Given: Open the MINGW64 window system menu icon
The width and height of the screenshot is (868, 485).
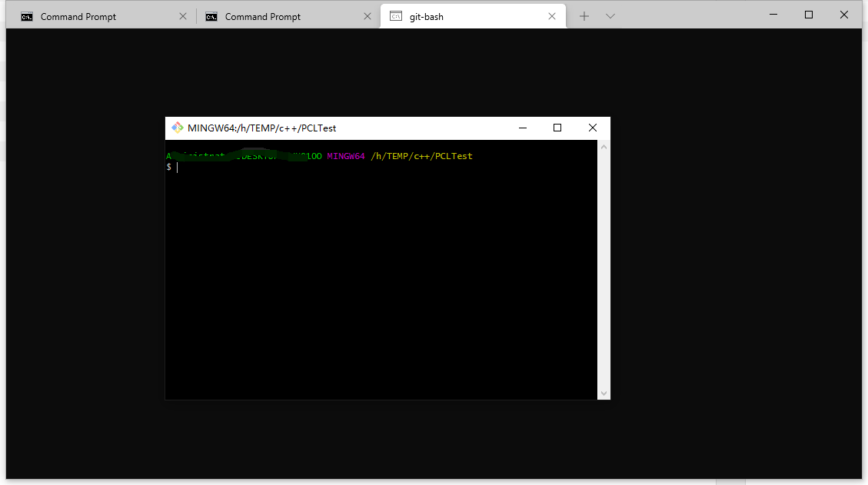Looking at the screenshot, I should click(177, 128).
